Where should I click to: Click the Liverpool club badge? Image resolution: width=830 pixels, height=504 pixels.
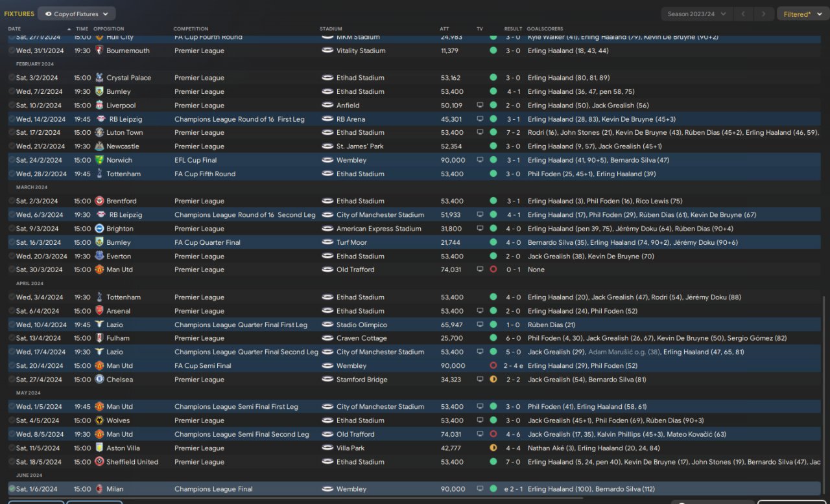click(x=99, y=105)
